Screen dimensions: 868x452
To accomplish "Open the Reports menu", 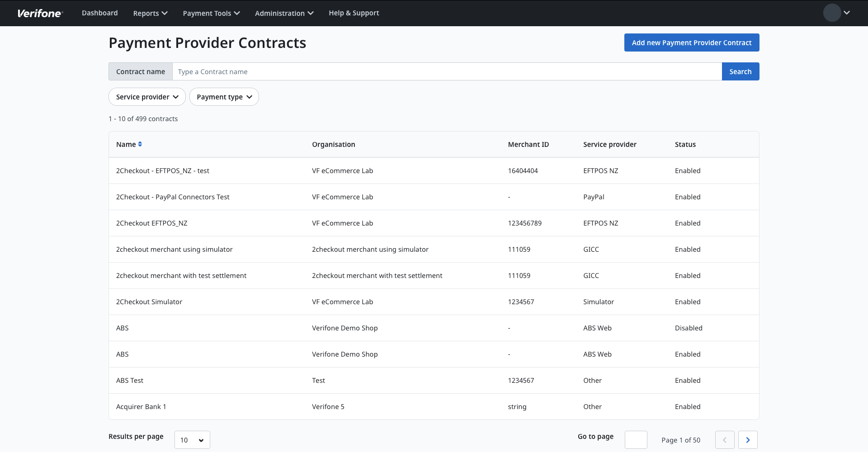I will coord(150,13).
